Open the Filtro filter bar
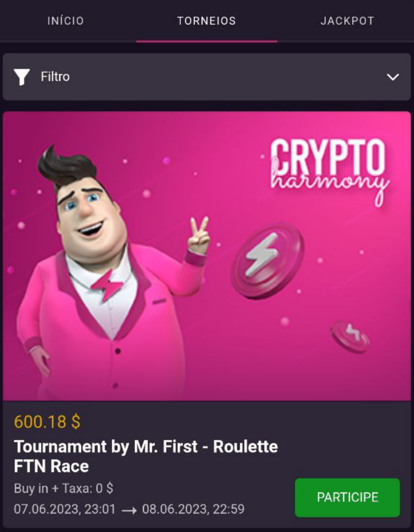The image size is (414, 532). click(x=207, y=77)
